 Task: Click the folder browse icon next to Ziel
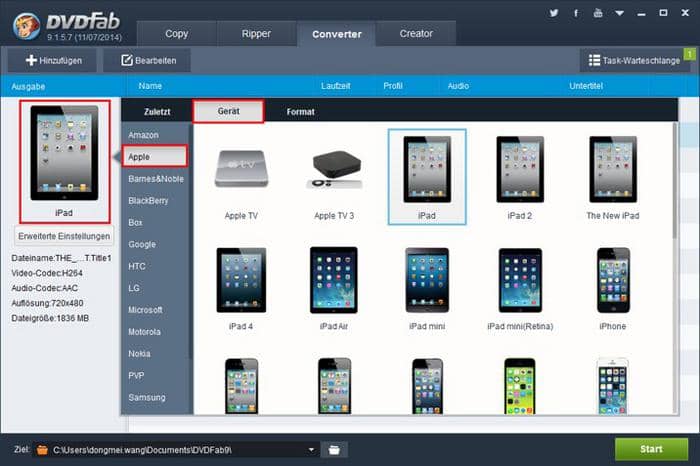click(338, 450)
